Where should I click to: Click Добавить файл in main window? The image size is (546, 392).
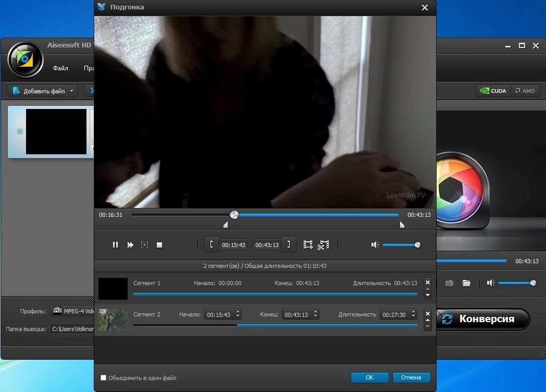39,91
